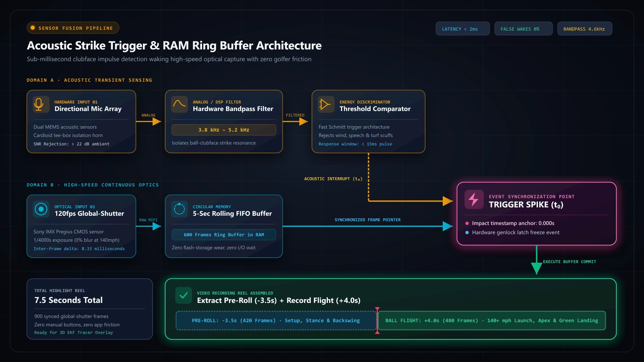Click the 'TRIGGER SPIKE (t₀)' heading
644x362 pixels.
coord(526,205)
